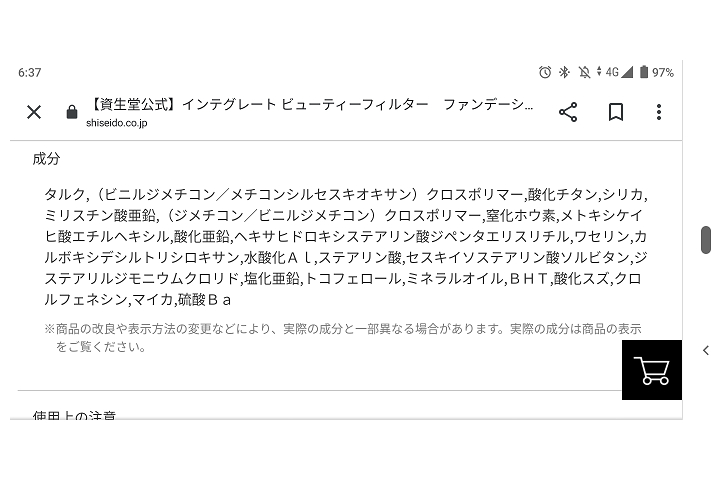Tap the lock icon for site security

(x=72, y=112)
